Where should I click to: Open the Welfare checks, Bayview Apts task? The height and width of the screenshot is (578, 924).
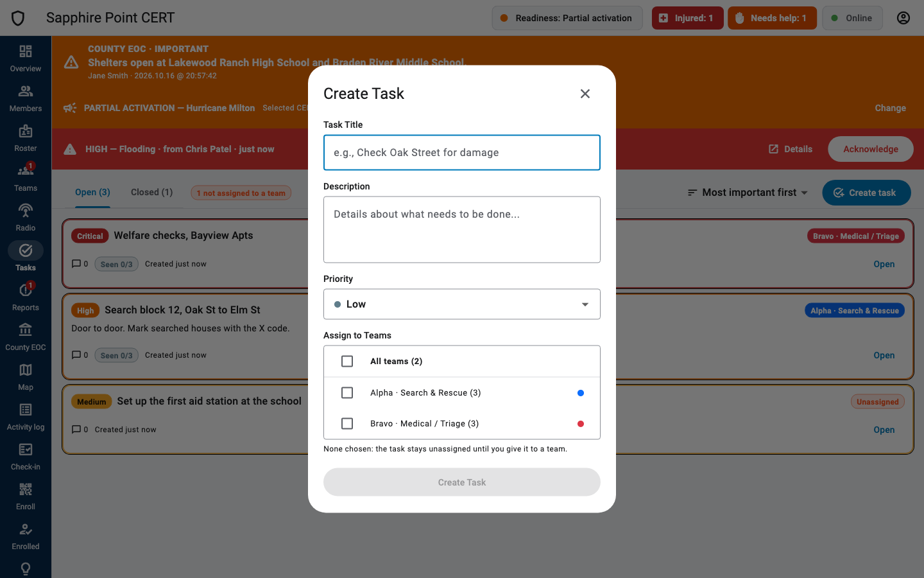tap(884, 264)
